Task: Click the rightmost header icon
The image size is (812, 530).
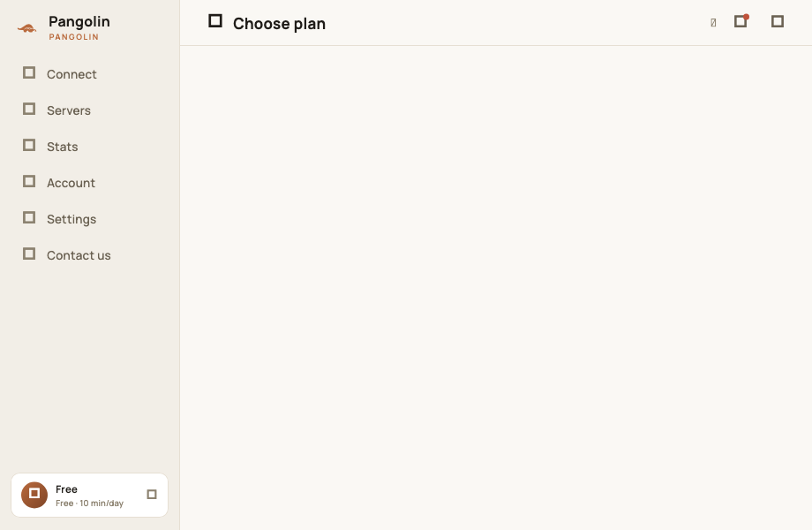Action: pos(778,21)
